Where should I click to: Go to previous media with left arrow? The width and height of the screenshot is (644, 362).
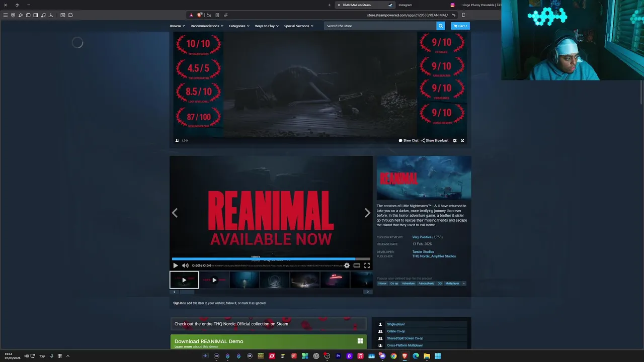coord(175,213)
